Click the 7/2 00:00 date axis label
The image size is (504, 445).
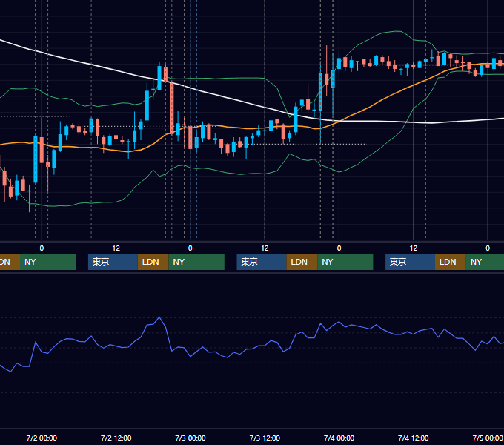click(x=42, y=438)
